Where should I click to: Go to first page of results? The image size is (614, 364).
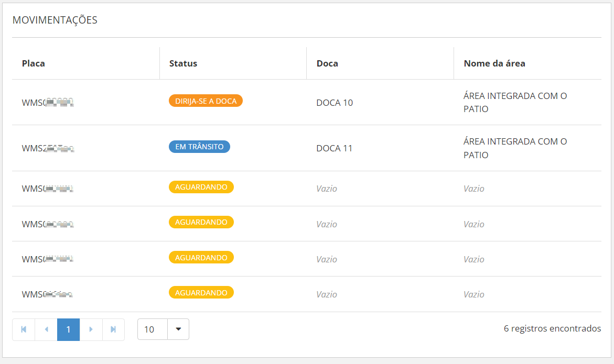click(x=24, y=329)
